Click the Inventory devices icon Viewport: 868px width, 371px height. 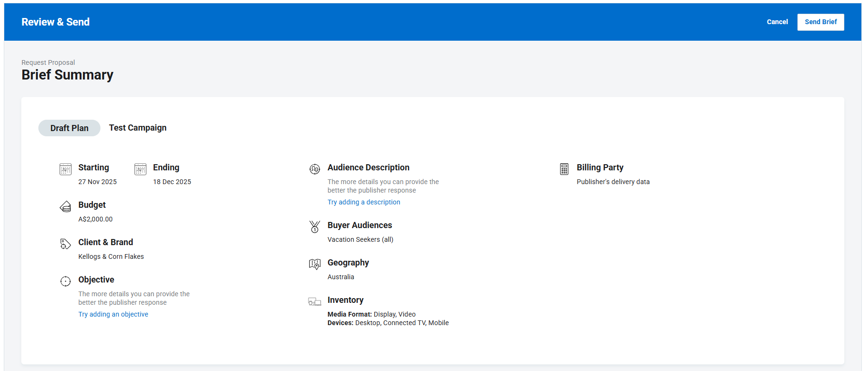coord(315,301)
